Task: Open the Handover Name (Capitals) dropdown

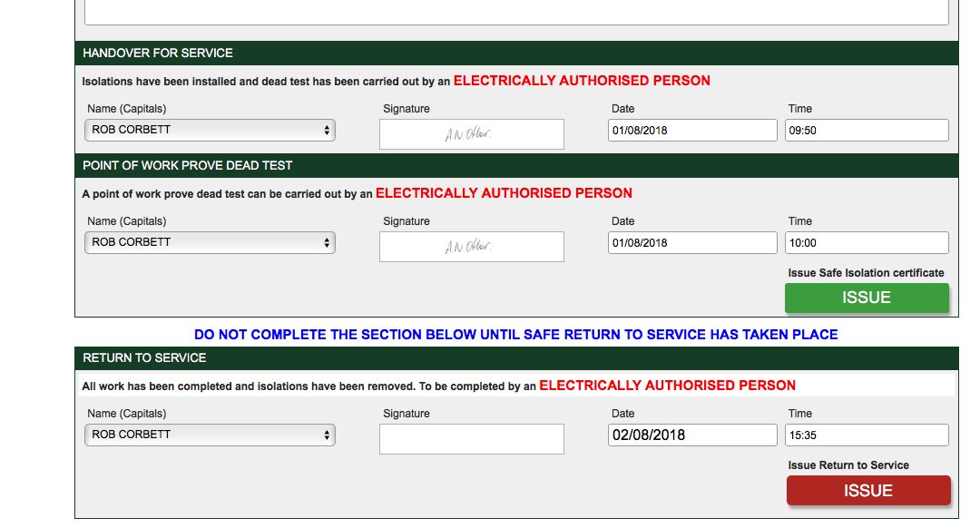Action: 209,130
